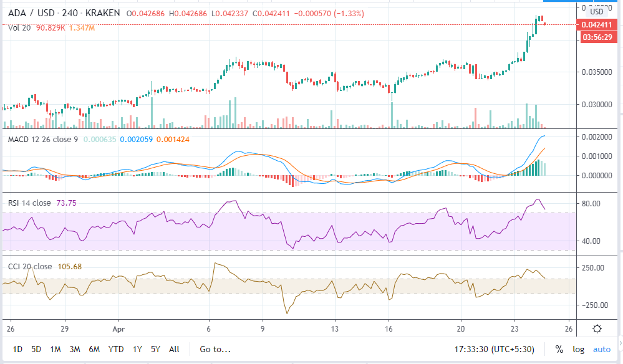Viewport: 623px width, 364px height.
Task: Click the price change -0.000570 (-1.33%)
Action: [x=329, y=13]
